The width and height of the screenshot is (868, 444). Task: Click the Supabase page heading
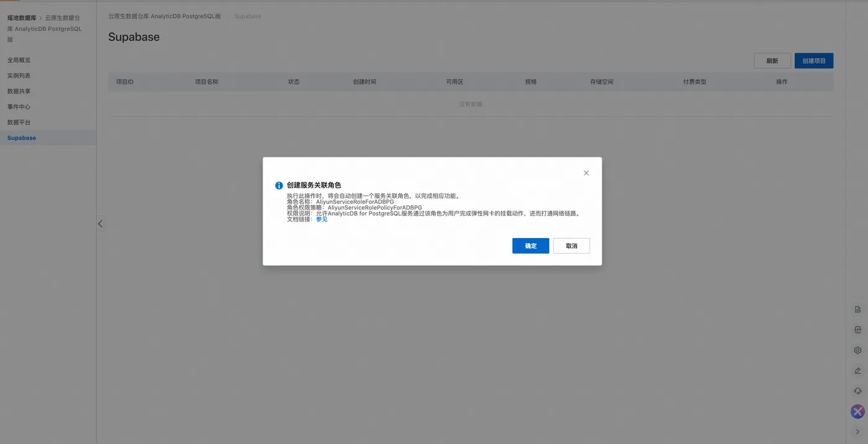[x=134, y=37]
